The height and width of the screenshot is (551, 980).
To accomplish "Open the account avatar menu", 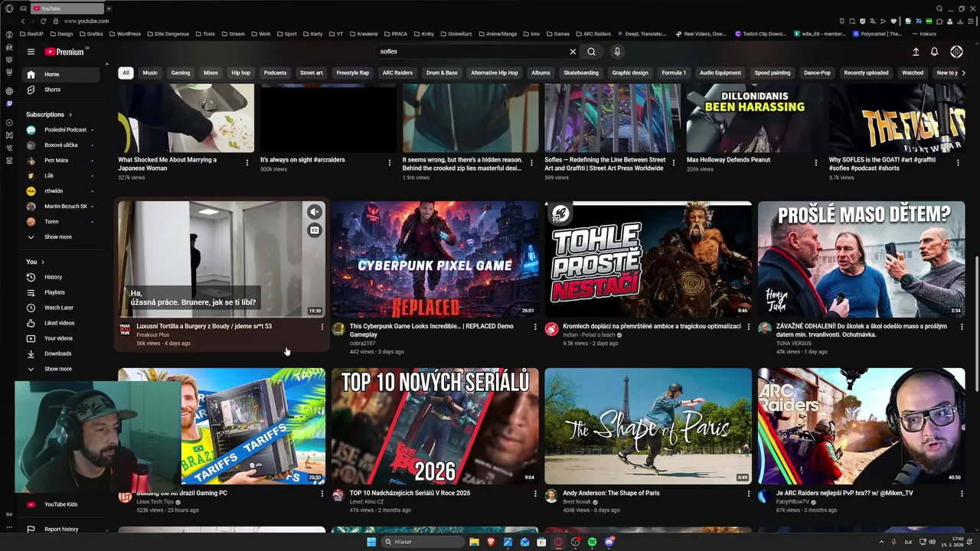I will coord(956,52).
